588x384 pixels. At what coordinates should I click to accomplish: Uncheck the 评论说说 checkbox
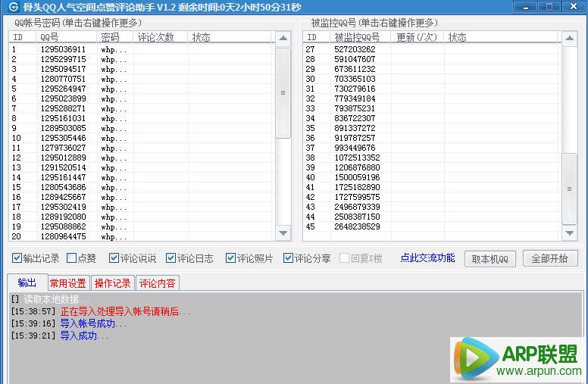coord(114,258)
